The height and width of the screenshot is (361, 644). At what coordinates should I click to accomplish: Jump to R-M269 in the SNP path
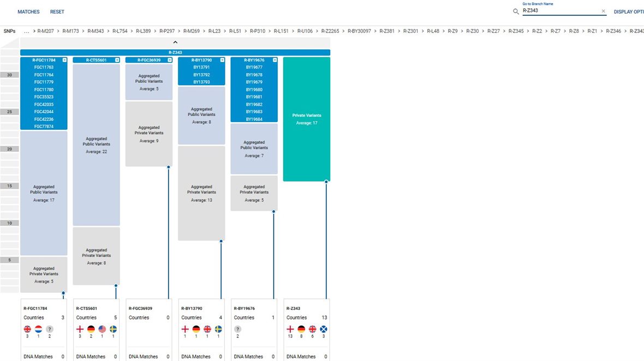[192, 31]
